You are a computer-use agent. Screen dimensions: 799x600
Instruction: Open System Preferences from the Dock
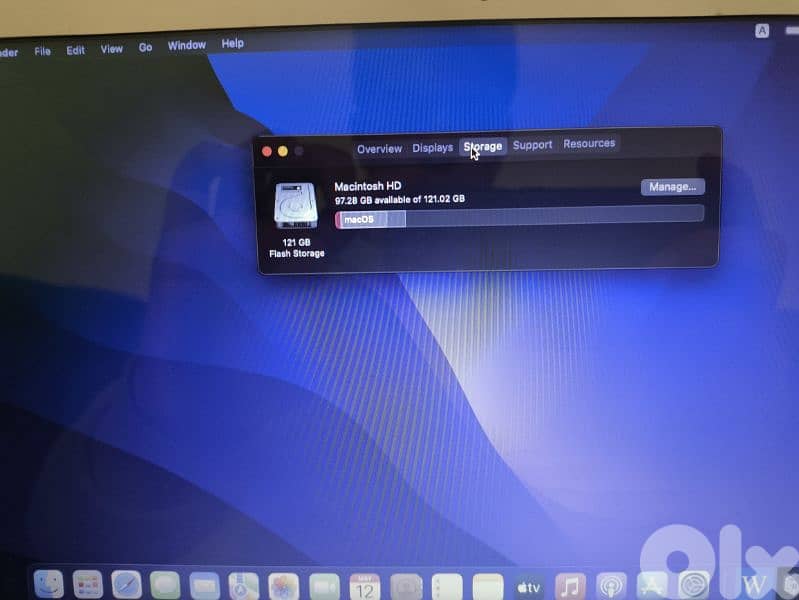(694, 585)
